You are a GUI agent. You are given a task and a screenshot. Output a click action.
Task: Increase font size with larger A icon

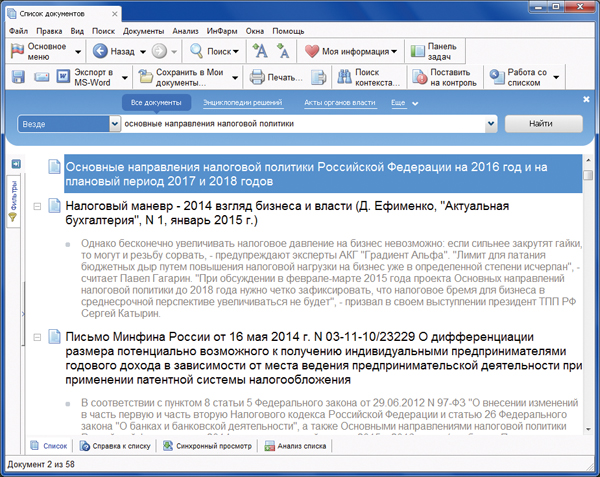pos(260,51)
